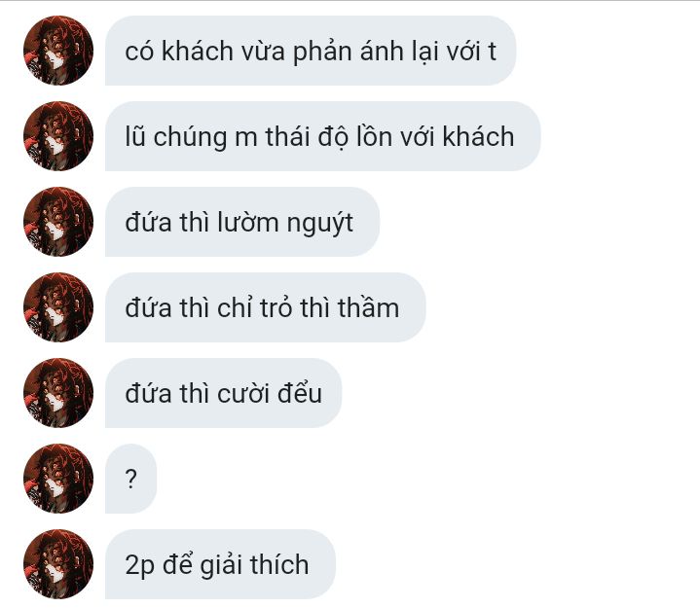The width and height of the screenshot is (700, 608).
Task: Click the 'lũ chúng m thái độ' message bubble
Action: 323,136
